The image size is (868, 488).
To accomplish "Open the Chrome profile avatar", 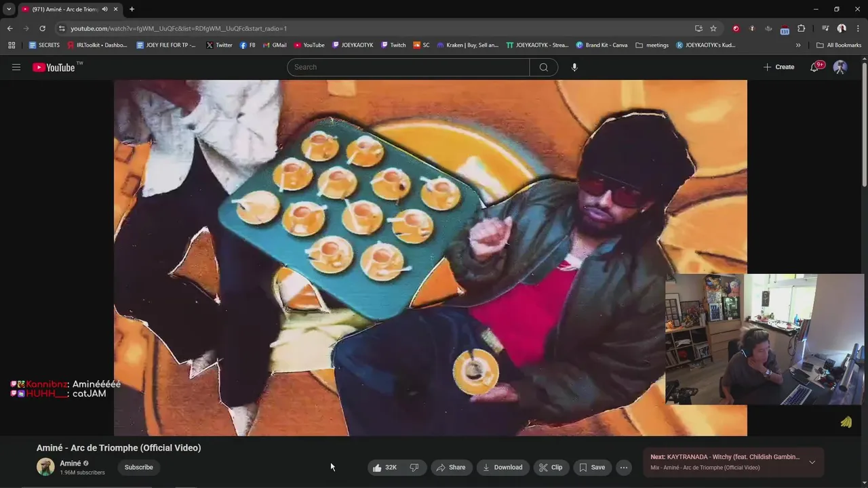I will click(x=842, y=28).
